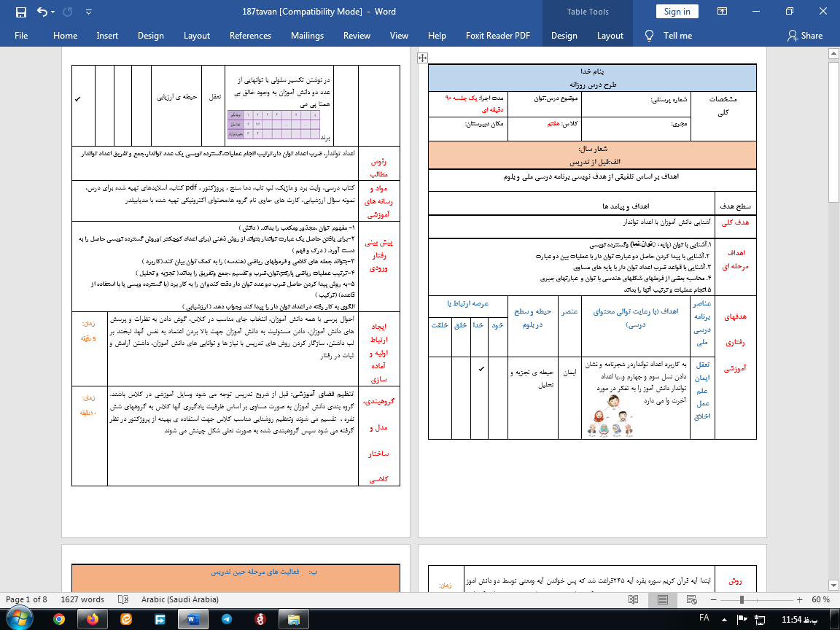Click the proofing errors icon in the status bar

(x=123, y=599)
